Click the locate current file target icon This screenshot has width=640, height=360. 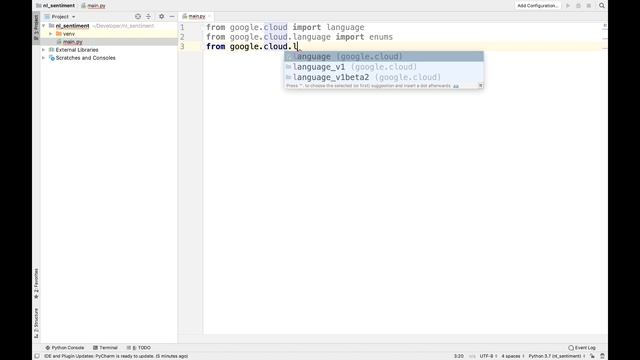[138, 16]
